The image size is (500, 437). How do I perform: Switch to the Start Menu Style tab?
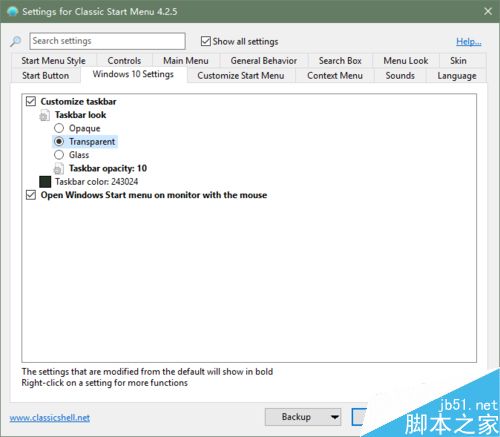pos(54,61)
